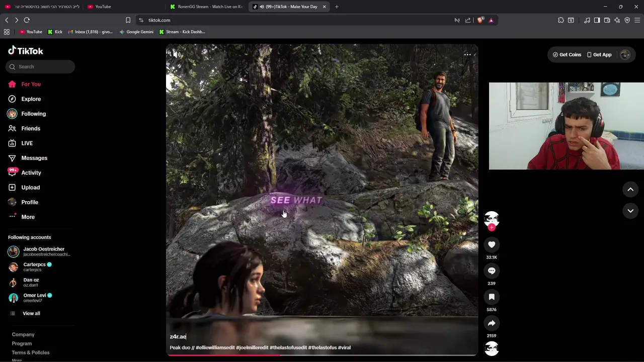The height and width of the screenshot is (362, 644).
Task: Open the account avatar menu
Action: point(625,54)
